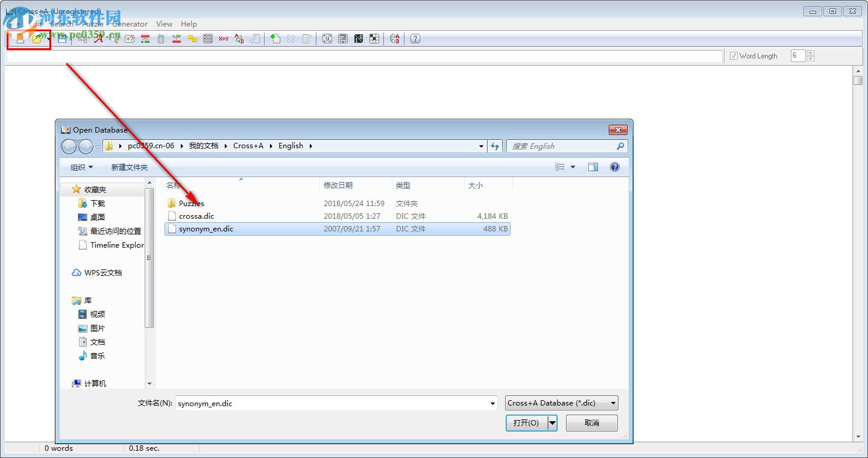Select WPS云文档 in the sidebar
The image size is (868, 458).
tap(102, 272)
